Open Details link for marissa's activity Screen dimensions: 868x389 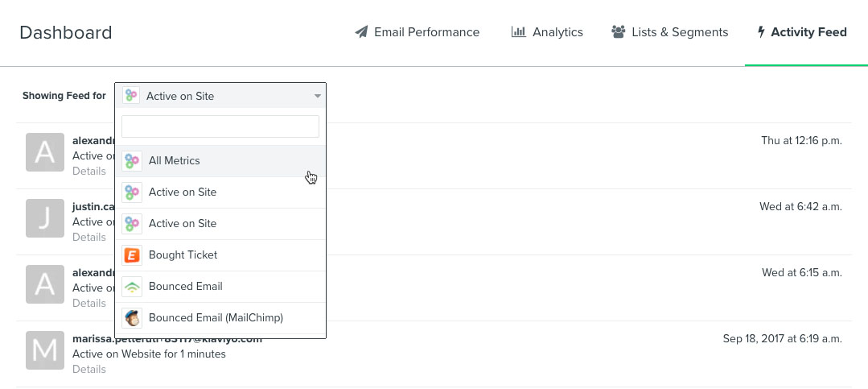point(89,370)
